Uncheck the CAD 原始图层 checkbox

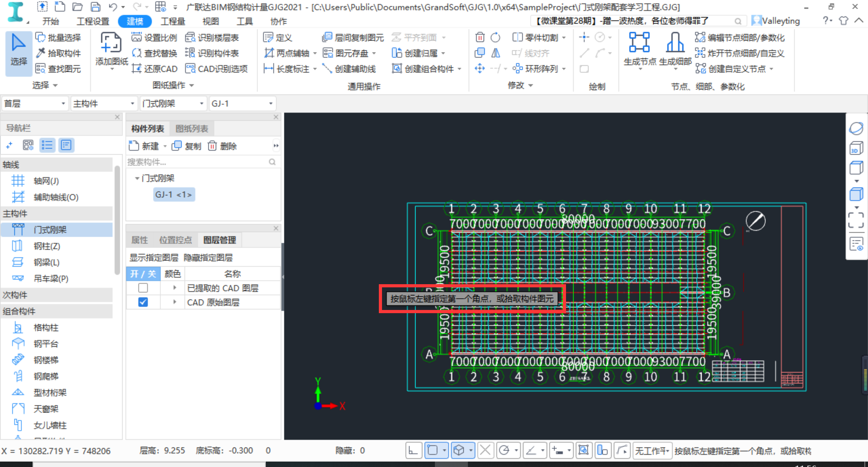tap(143, 302)
